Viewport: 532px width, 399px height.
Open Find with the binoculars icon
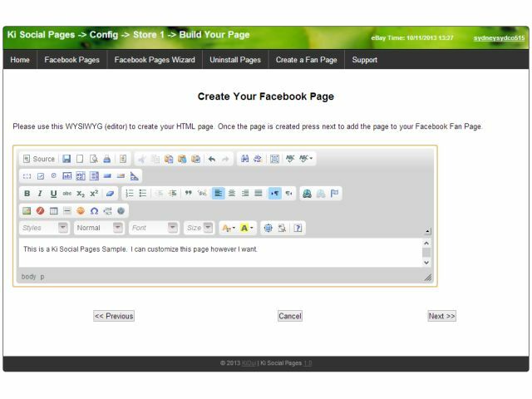(244, 159)
